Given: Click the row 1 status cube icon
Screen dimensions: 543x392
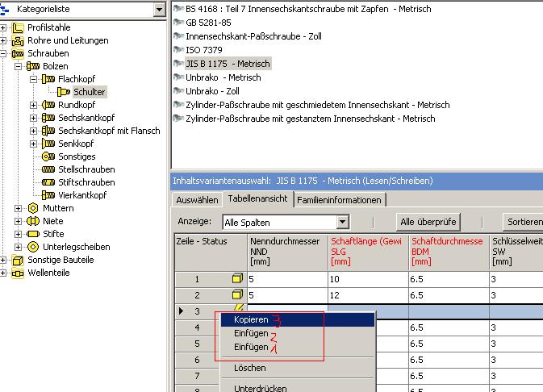Looking at the screenshot, I should pos(237,278).
